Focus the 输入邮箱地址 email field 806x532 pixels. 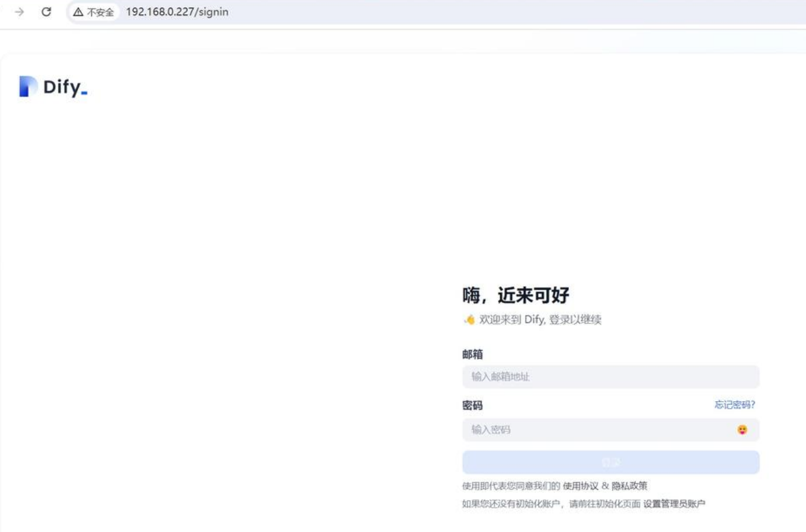(610, 377)
